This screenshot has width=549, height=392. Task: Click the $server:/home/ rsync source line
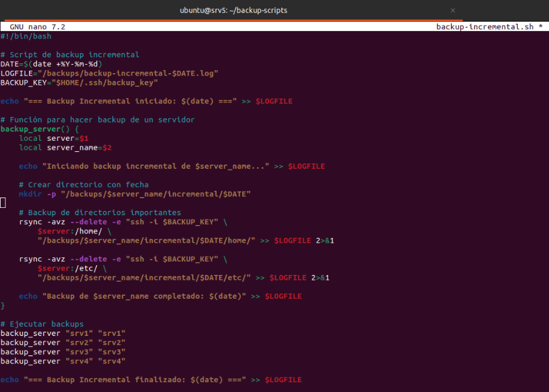click(x=74, y=231)
